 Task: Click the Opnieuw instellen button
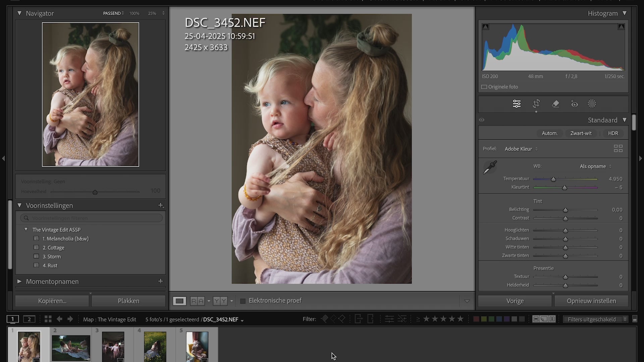[591, 301]
